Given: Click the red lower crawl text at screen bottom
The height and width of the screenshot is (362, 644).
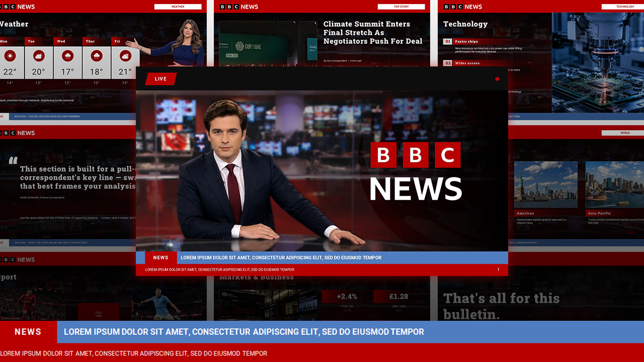Looking at the screenshot, I should tap(133, 353).
